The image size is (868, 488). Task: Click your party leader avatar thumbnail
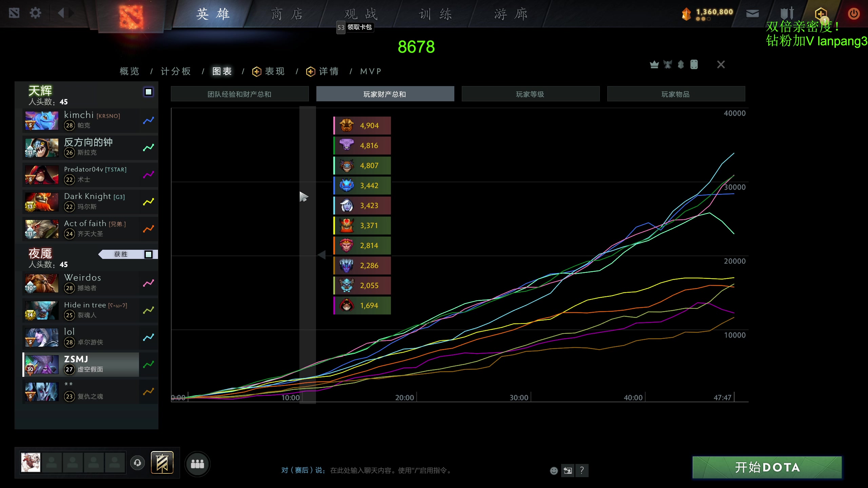click(x=31, y=463)
